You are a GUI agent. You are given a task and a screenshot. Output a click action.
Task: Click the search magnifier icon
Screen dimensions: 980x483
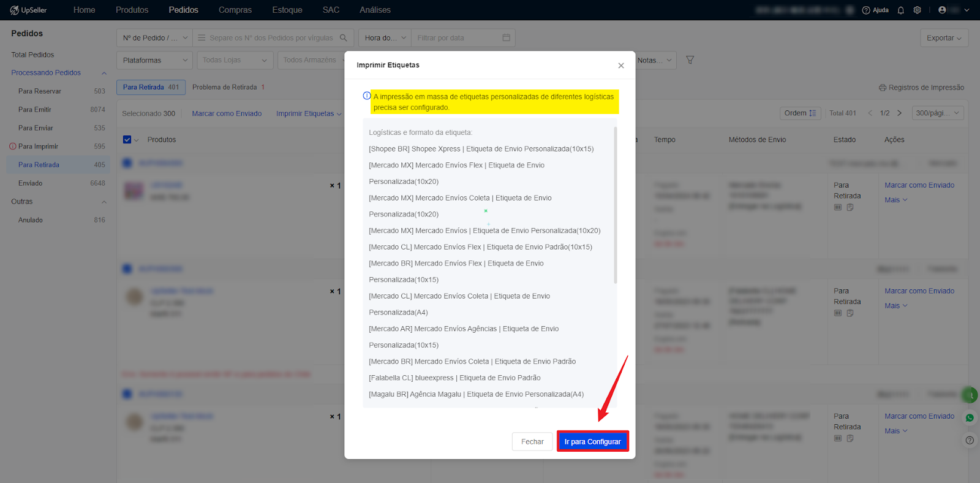pyautogui.click(x=344, y=37)
